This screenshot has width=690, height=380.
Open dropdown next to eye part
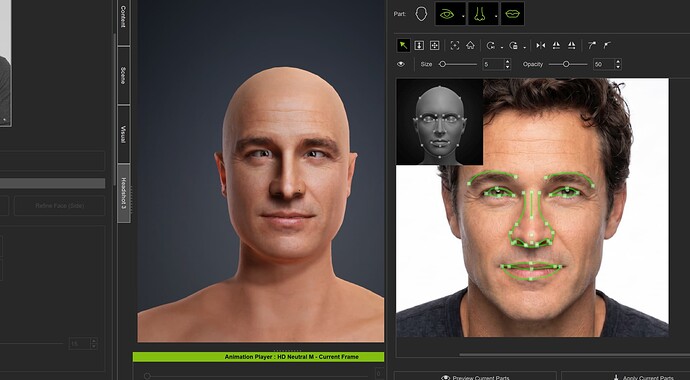click(x=464, y=17)
